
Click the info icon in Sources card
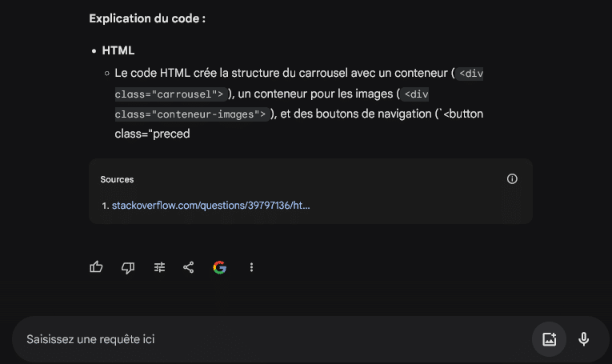click(x=512, y=178)
